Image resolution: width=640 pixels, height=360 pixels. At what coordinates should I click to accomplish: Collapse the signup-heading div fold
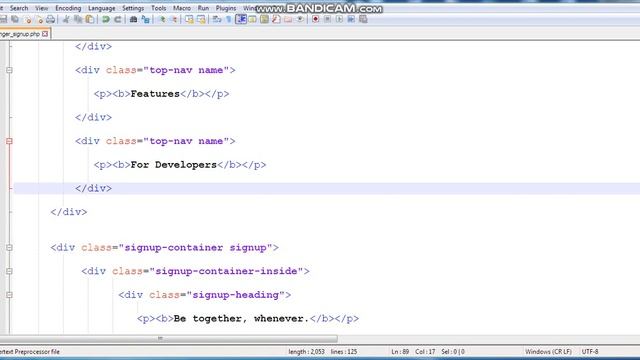click(x=9, y=295)
